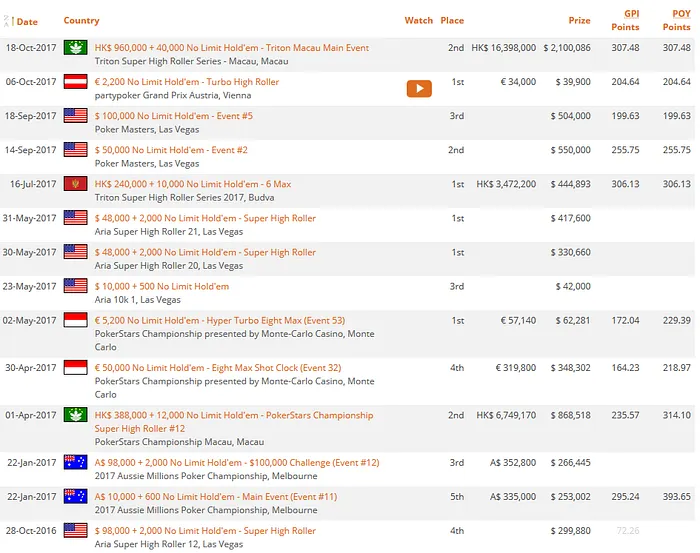This screenshot has height=553, width=700.
Task: Click the Macau flag in 18-Oct-2017 row
Action: [75, 48]
